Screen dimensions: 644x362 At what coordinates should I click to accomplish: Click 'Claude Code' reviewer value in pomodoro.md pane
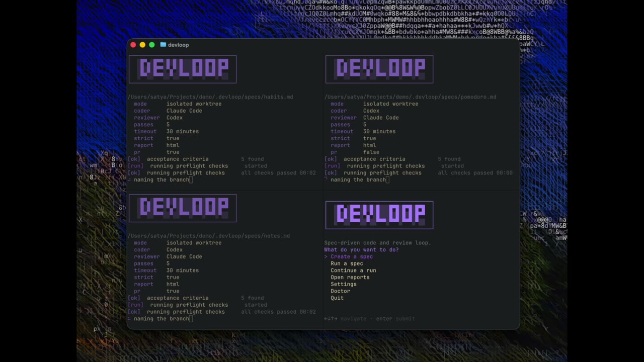[x=381, y=118]
